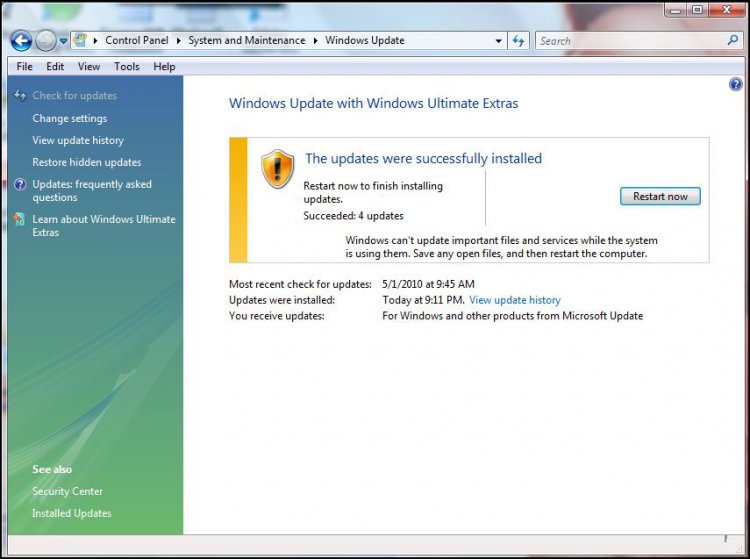Click the Windows Ultimate Extras sidebar icon

pyautogui.click(x=20, y=219)
